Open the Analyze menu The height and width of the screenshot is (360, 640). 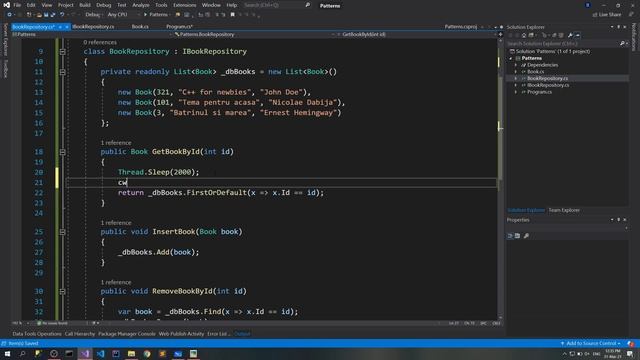[140, 5]
